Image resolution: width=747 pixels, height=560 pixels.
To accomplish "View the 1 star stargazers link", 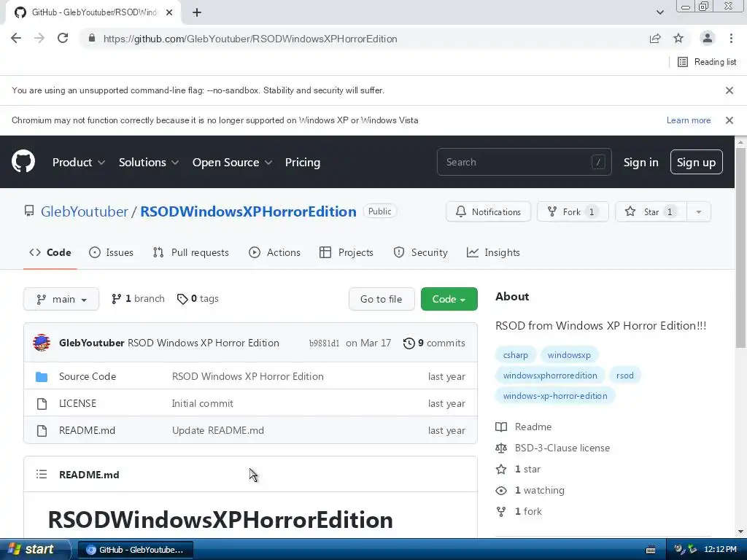I will pos(519,469).
